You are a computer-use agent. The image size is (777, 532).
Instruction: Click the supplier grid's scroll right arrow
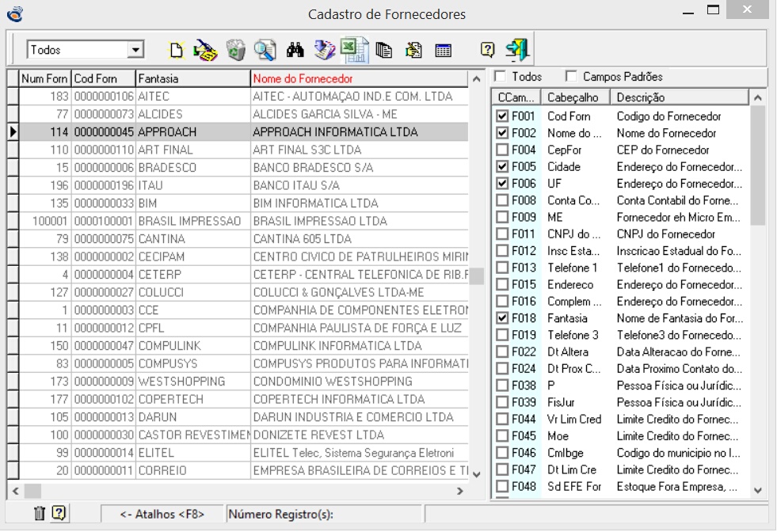[460, 491]
